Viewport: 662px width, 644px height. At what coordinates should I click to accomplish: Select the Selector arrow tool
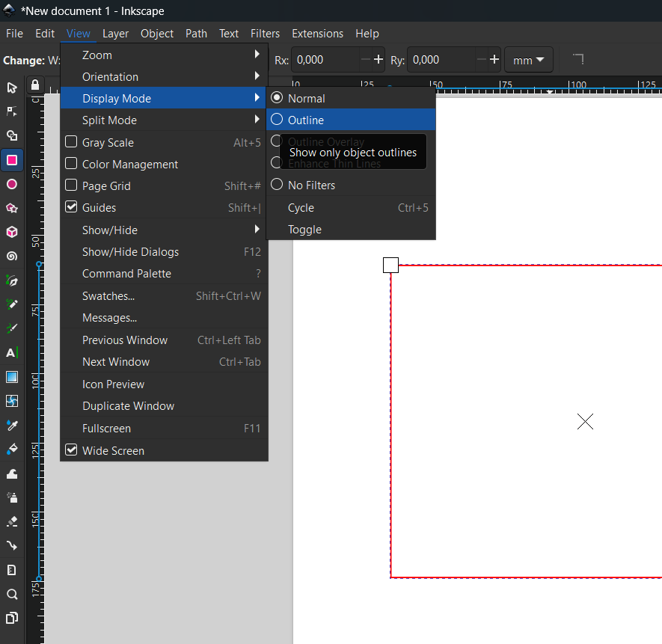tap(12, 88)
